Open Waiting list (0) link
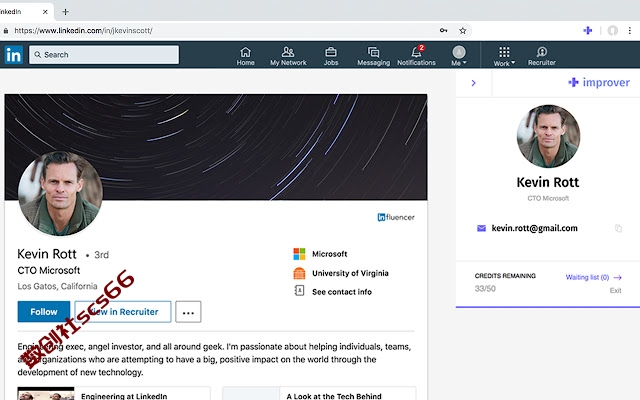This screenshot has width=640, height=400. coord(593,277)
